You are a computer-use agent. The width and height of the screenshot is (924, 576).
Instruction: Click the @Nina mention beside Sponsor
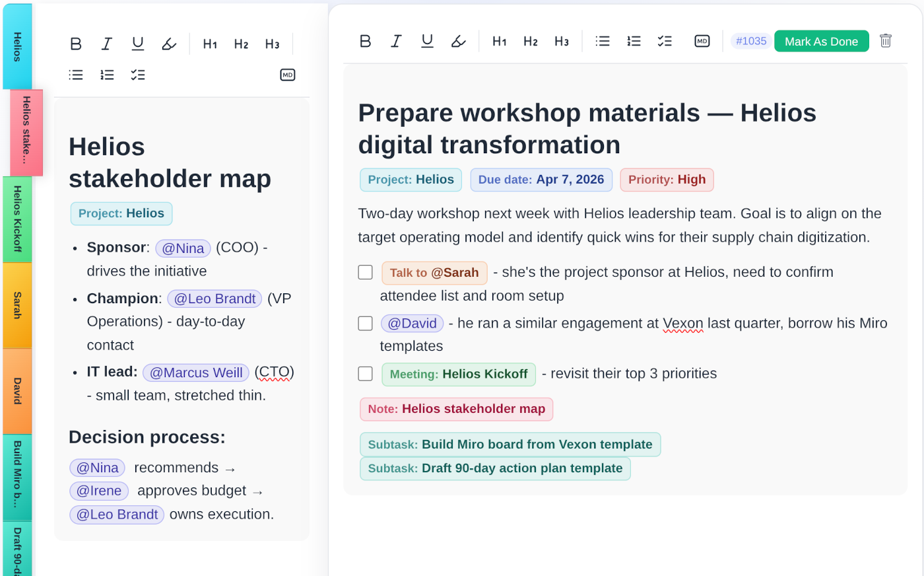click(183, 248)
